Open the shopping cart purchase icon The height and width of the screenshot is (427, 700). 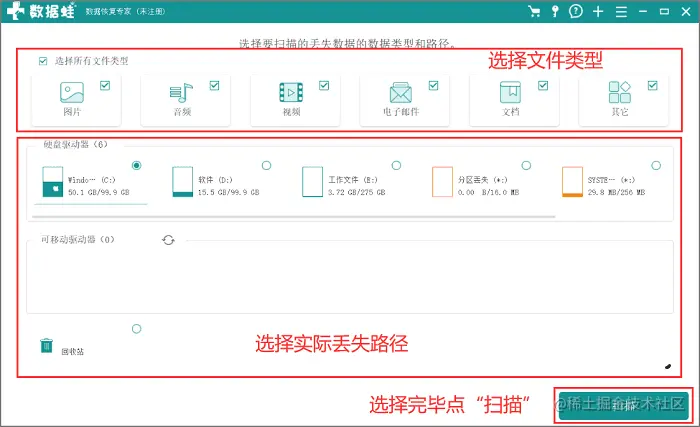pos(534,11)
